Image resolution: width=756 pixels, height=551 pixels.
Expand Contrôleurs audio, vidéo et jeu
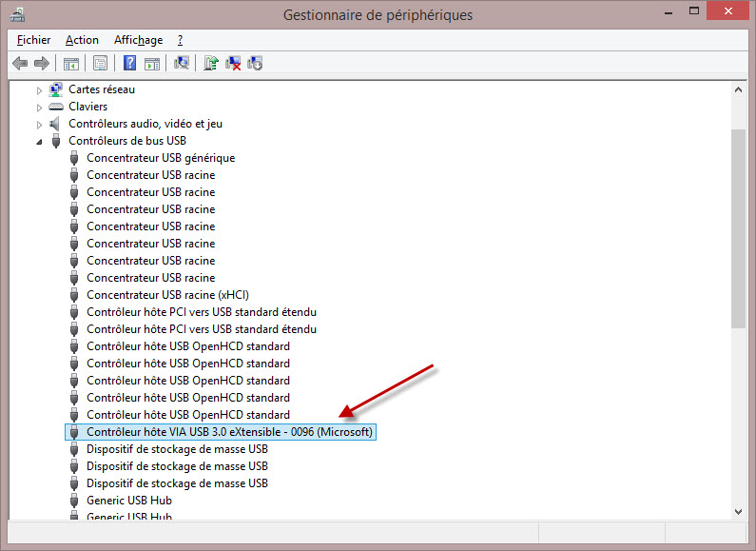[40, 124]
